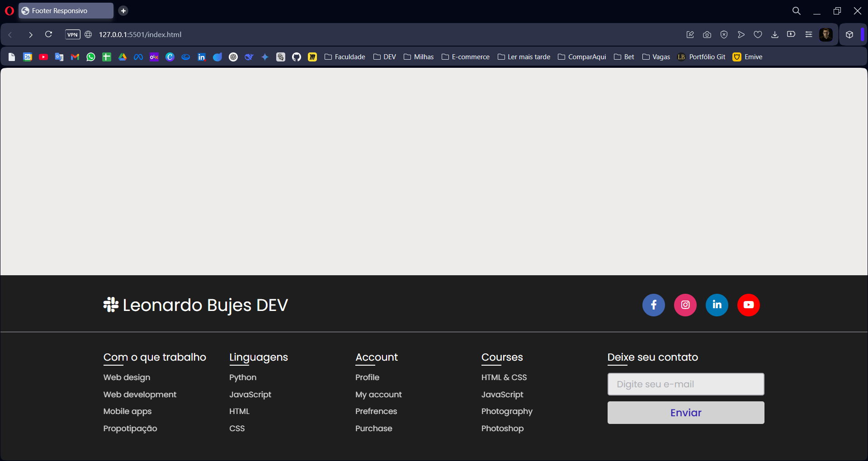Open the battery saver icon

(791, 34)
